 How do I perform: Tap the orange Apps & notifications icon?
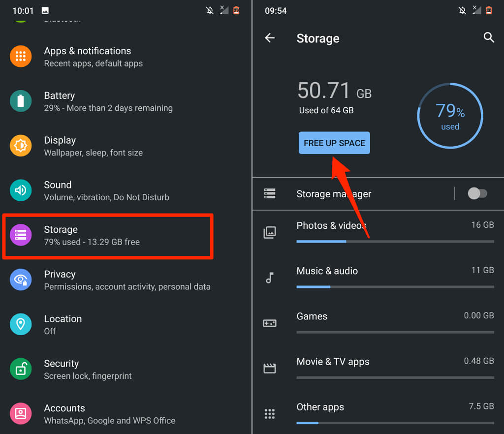[x=21, y=57]
